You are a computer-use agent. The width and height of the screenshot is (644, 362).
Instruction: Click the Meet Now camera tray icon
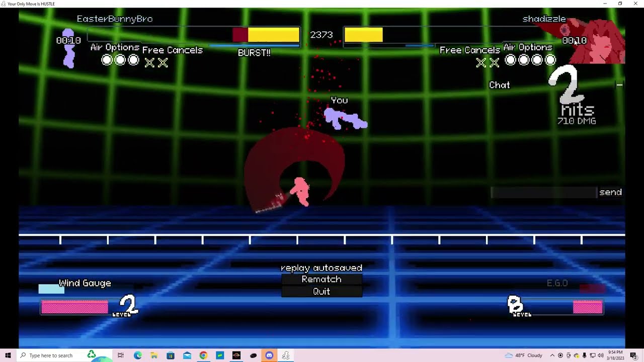(x=569, y=355)
